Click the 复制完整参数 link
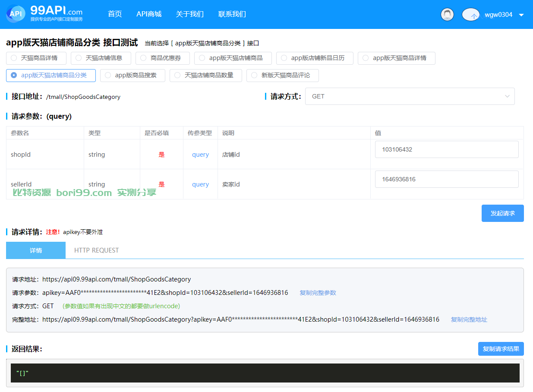 pos(318,293)
